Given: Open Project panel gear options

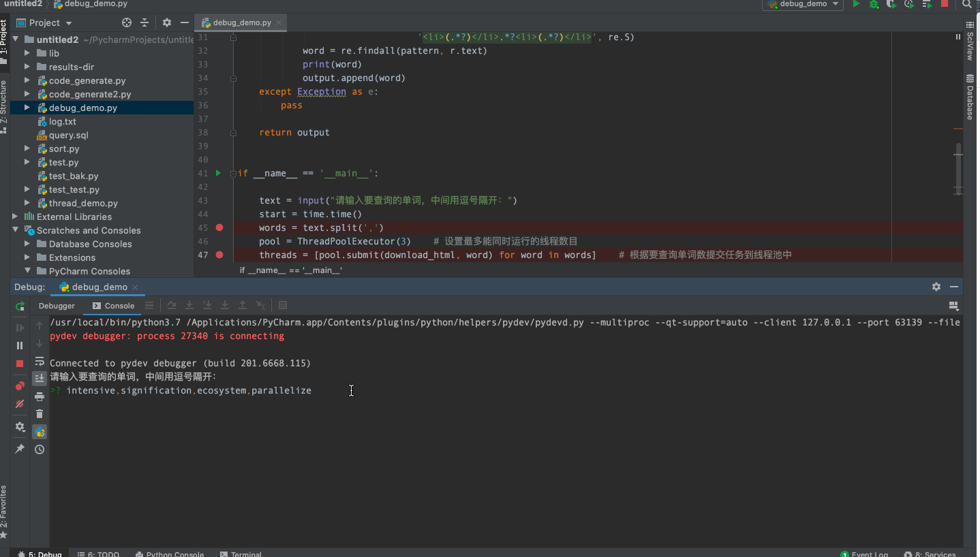Looking at the screenshot, I should tap(167, 22).
